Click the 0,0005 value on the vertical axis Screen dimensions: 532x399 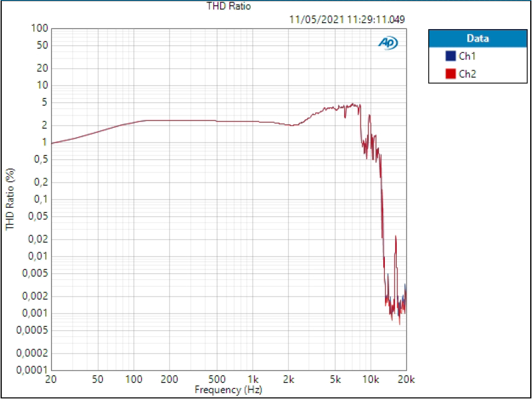click(32, 330)
